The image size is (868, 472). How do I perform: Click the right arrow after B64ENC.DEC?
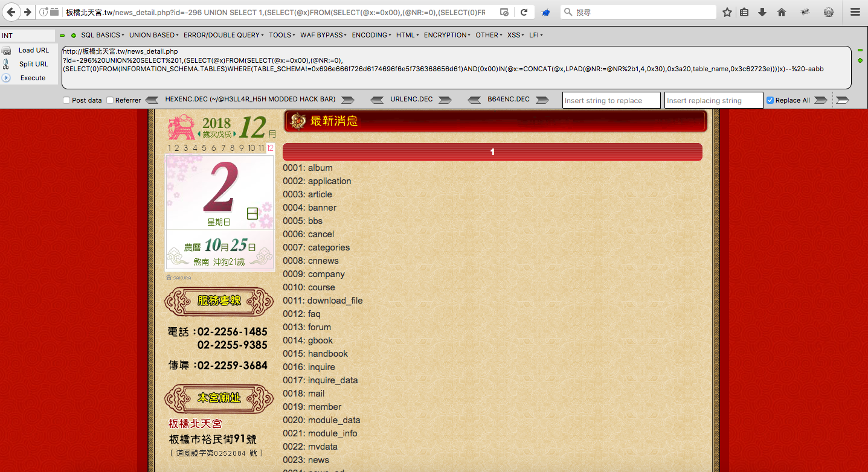pos(542,100)
